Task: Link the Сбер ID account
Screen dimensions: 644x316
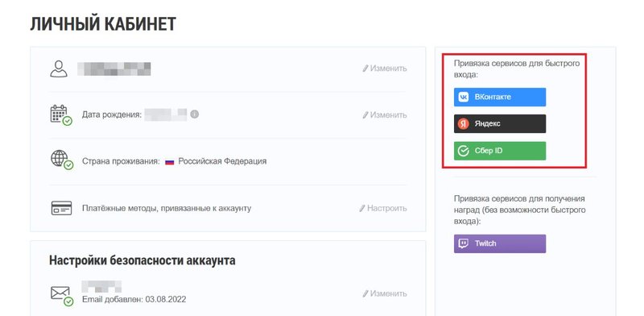Action: pos(500,151)
